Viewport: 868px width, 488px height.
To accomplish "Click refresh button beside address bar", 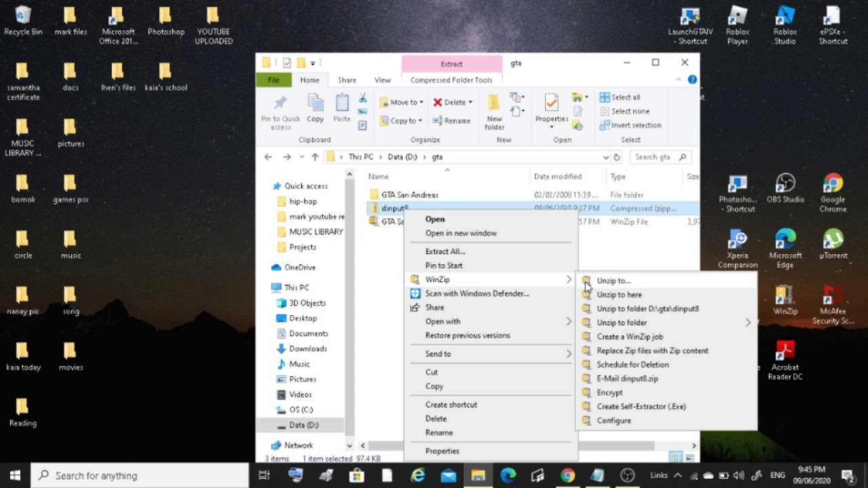I will click(616, 157).
